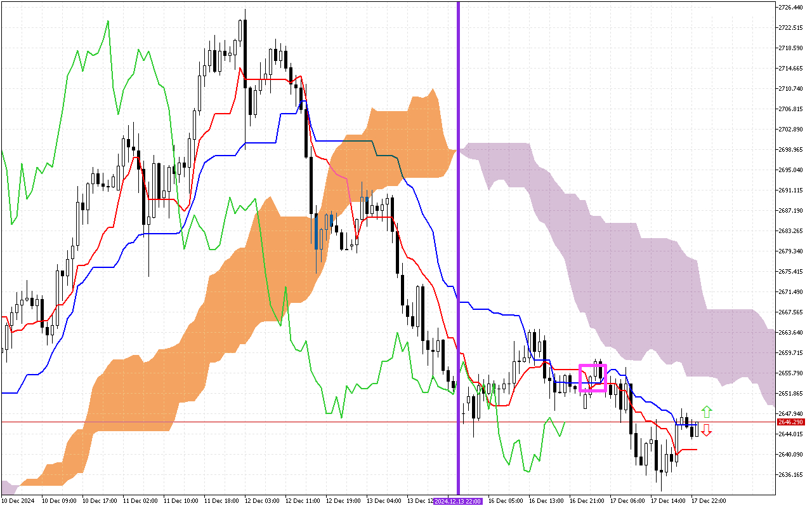Image resolution: width=812 pixels, height=508 pixels.
Task: Click the 16 Dec 05:00 time label
Action: pos(505,501)
